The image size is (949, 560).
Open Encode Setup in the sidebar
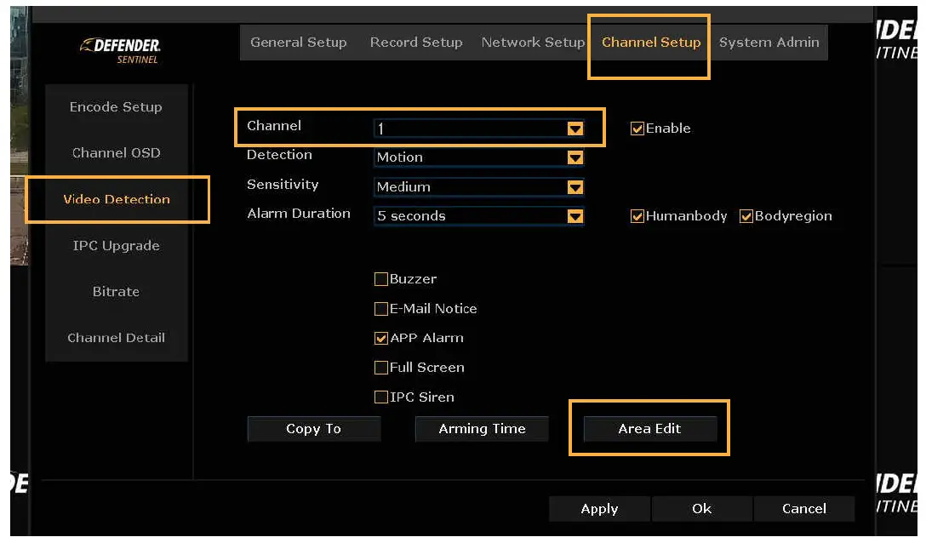point(117,107)
